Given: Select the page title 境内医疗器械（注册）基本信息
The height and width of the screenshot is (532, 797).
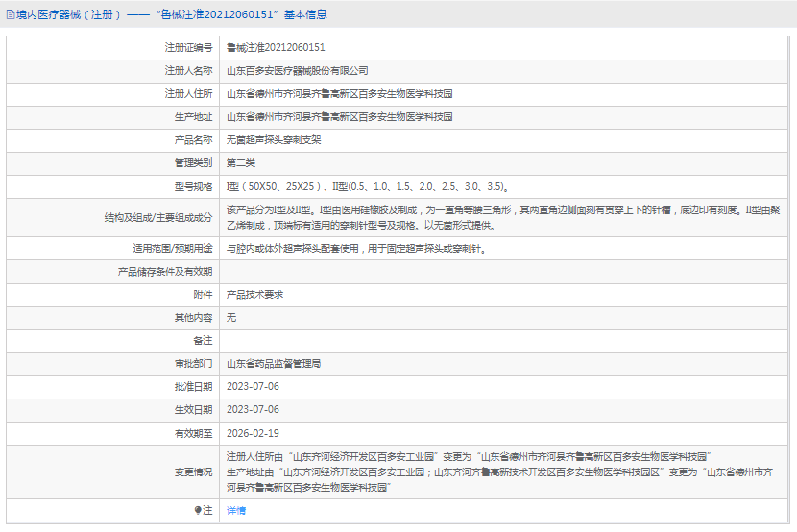Looking at the screenshot, I should 171,14.
